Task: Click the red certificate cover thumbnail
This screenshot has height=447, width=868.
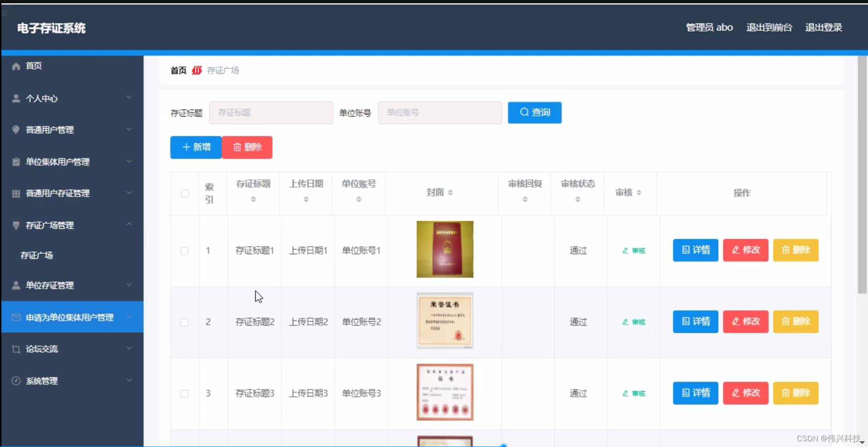Action: [445, 249]
